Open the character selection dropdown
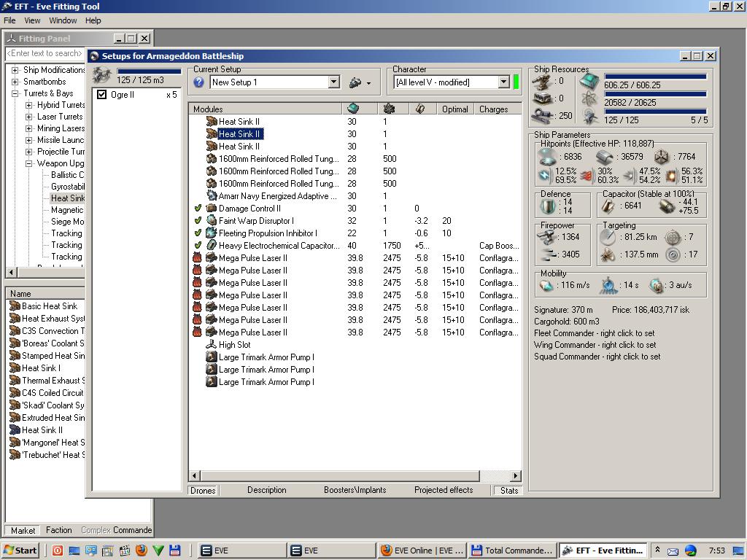The image size is (747, 560). pos(503,82)
